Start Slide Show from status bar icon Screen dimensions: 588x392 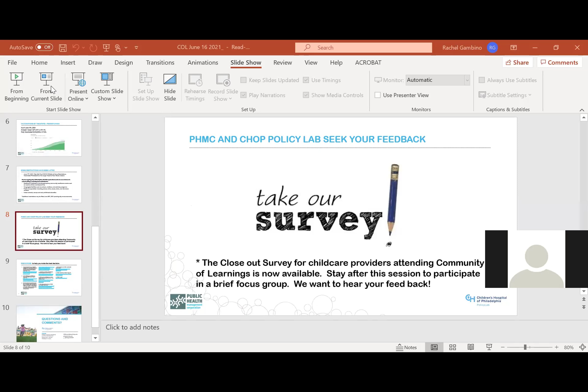[x=489, y=347]
